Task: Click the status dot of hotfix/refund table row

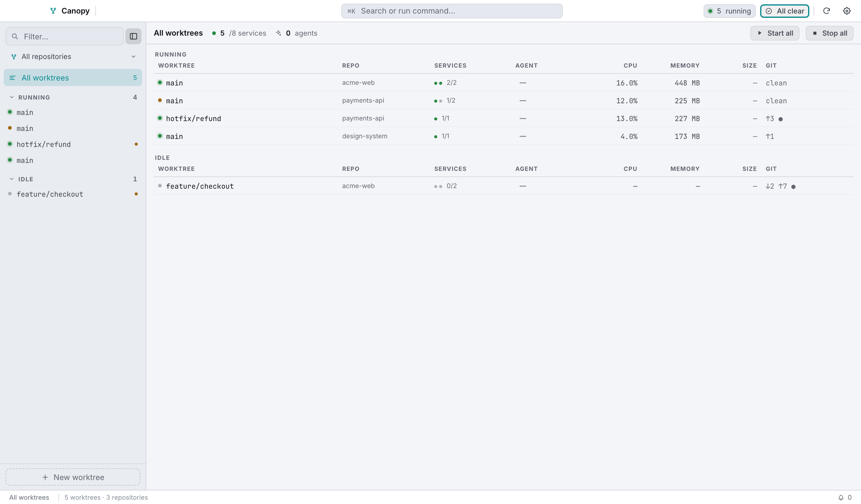Action: pos(160,118)
